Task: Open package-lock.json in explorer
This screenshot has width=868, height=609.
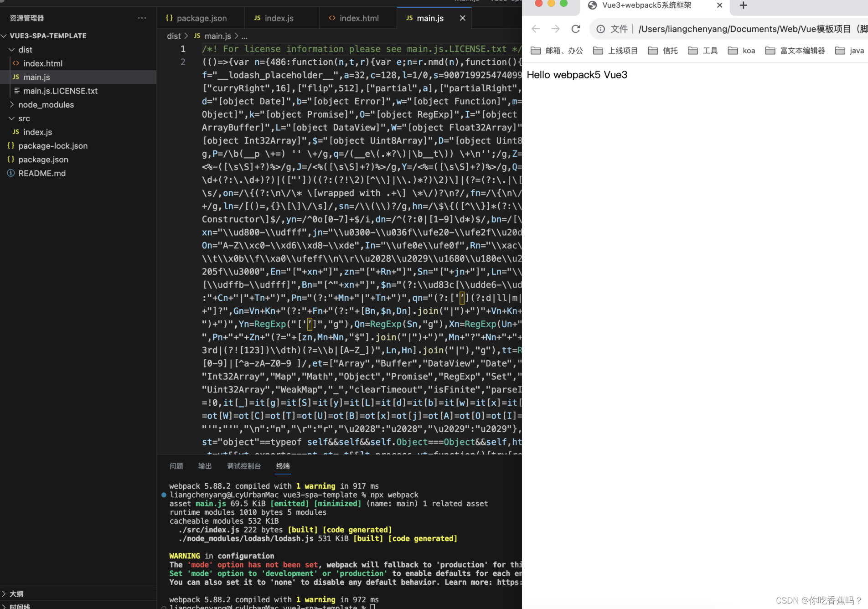Action: pyautogui.click(x=53, y=145)
